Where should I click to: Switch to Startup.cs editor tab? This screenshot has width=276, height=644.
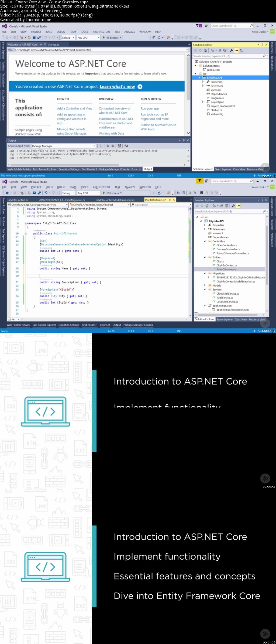click(x=54, y=45)
